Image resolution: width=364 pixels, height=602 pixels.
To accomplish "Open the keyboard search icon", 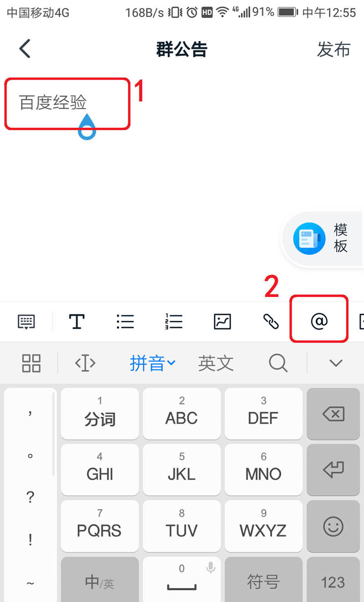I will [x=278, y=363].
